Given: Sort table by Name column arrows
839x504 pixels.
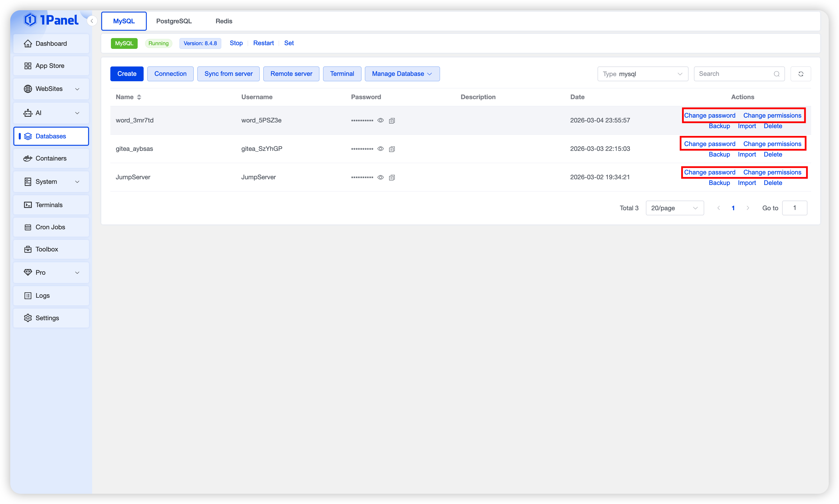Looking at the screenshot, I should coord(139,97).
